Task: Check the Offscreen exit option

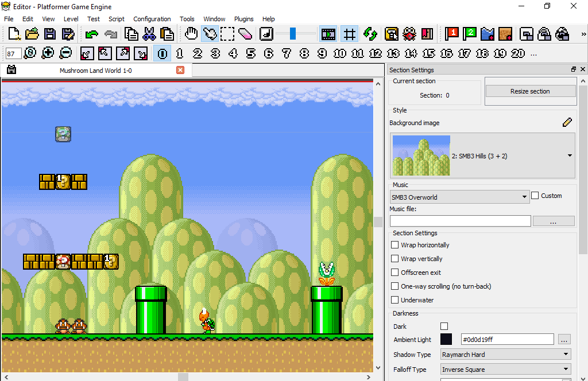Action: pyautogui.click(x=394, y=273)
